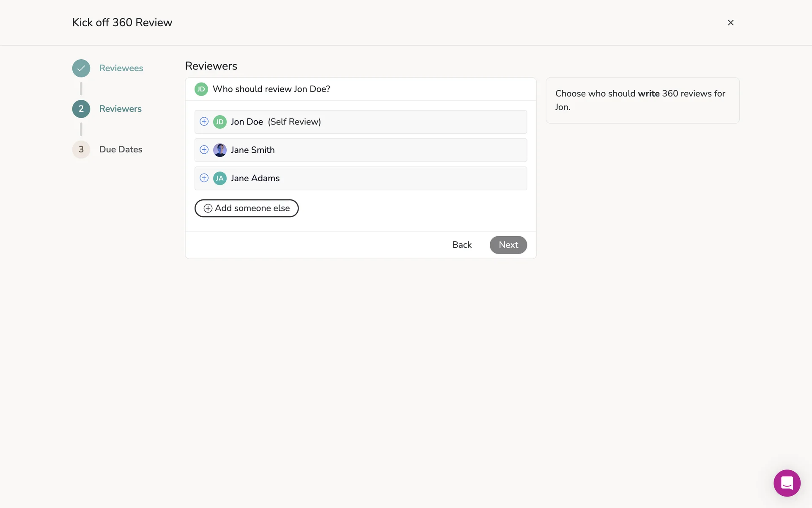Open the purple chat support widget
This screenshot has height=508, width=812.
click(787, 483)
